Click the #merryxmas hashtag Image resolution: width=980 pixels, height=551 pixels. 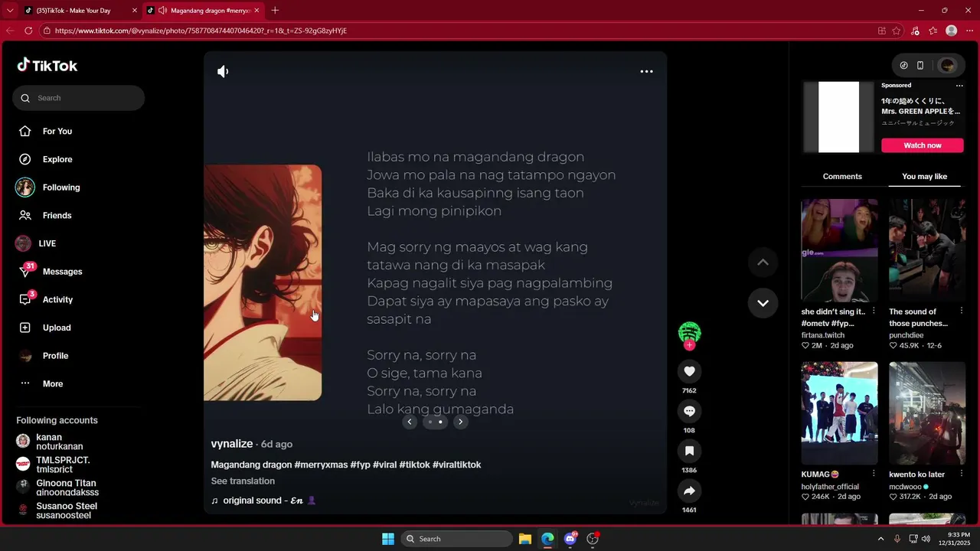(x=321, y=465)
